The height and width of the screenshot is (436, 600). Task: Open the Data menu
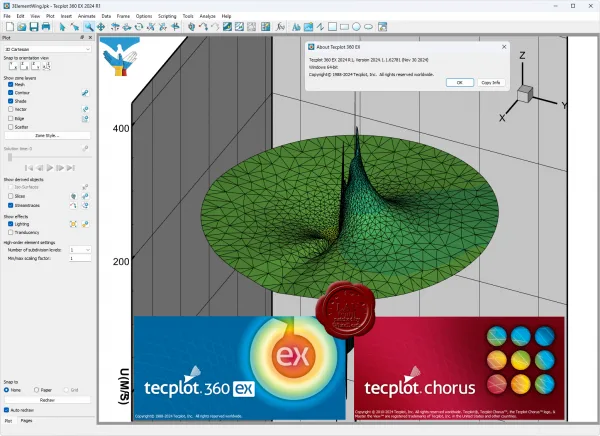coord(106,16)
